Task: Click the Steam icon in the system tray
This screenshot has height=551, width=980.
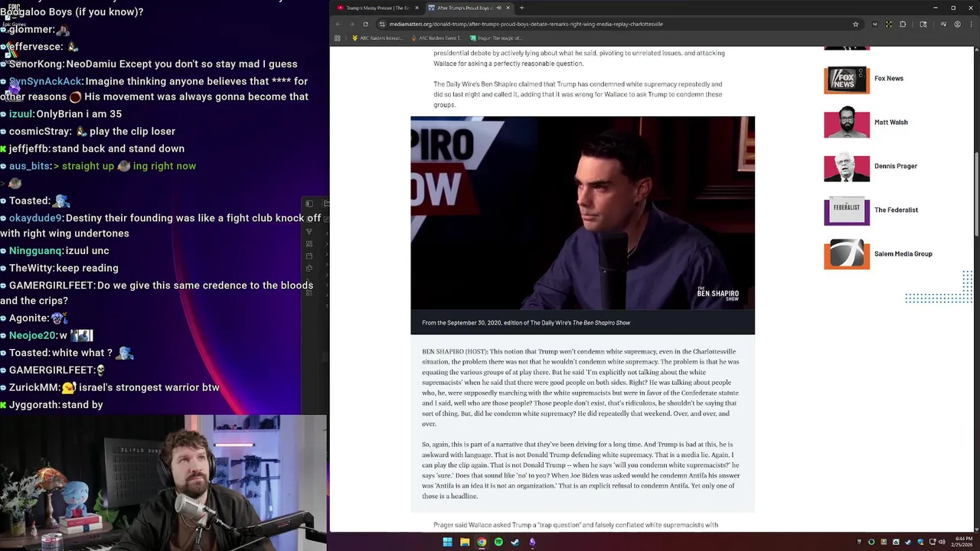Action: (908, 542)
